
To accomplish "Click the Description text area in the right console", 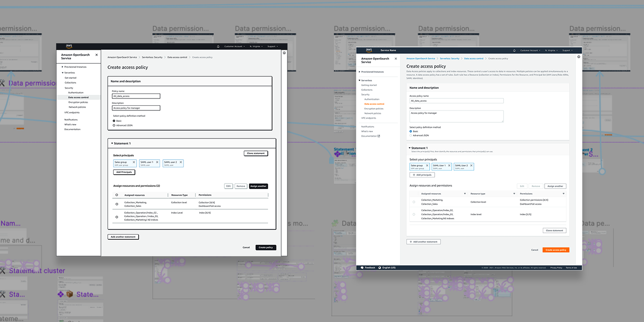I will [456, 116].
